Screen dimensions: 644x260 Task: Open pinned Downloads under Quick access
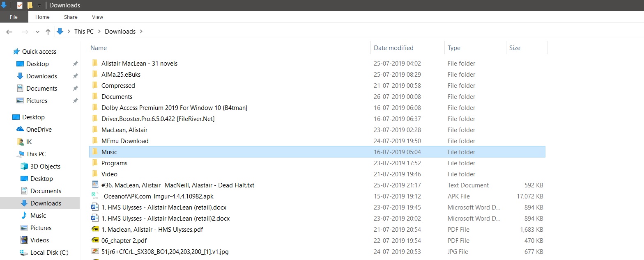pos(41,76)
